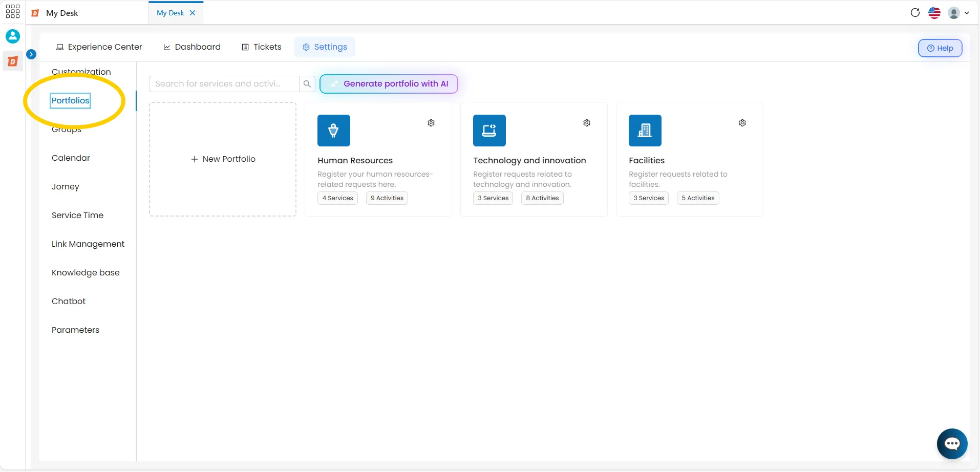The image size is (980, 472).
Task: Click the Technology and innovation laptop icon
Action: tap(489, 131)
